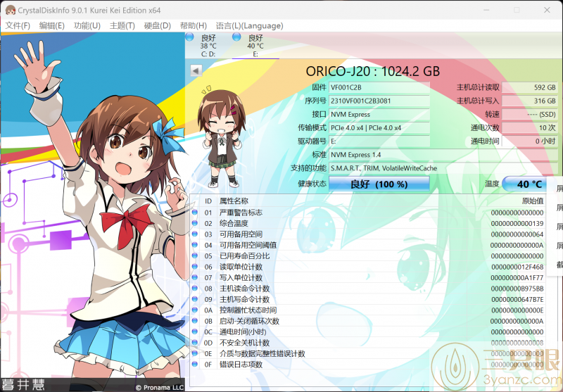Open the 文件(F) menu
This screenshot has width=563, height=392.
pyautogui.click(x=18, y=26)
